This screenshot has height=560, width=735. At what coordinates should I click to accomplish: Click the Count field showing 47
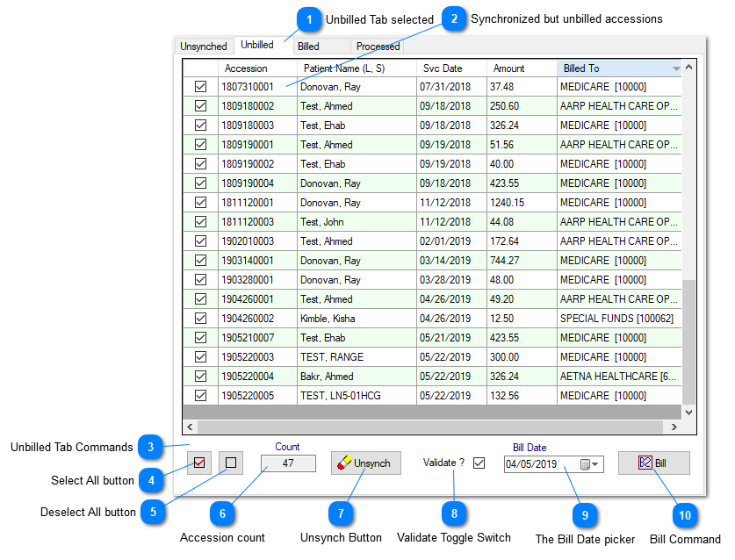287,463
